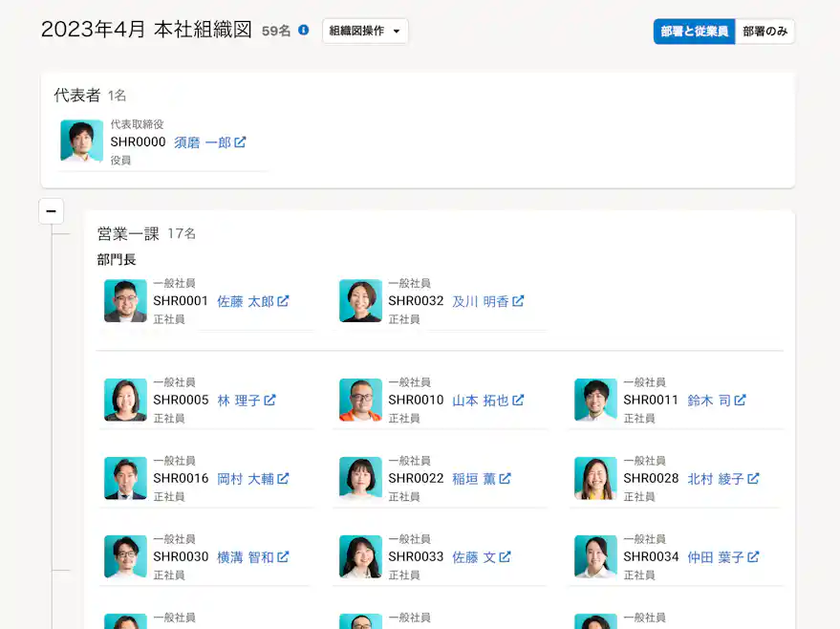
Task: Click external link icon next to 北村 綾子
Action: click(x=753, y=479)
